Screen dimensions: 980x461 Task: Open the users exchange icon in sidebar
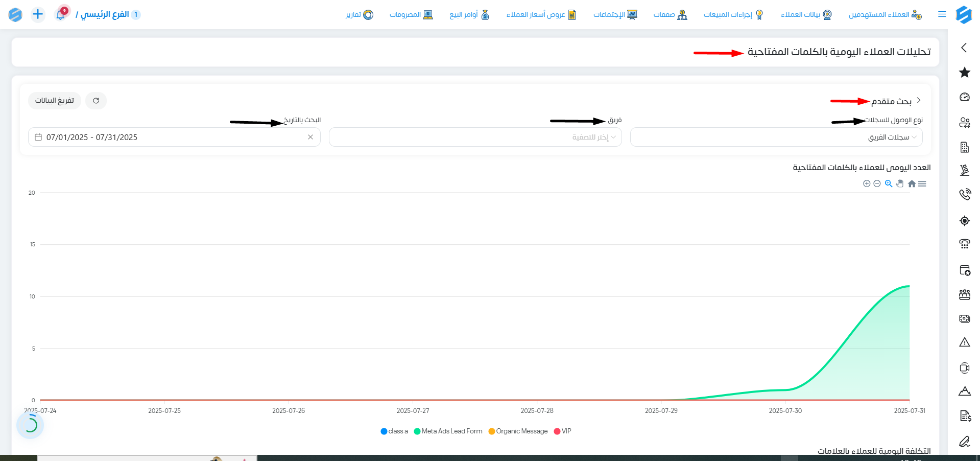tap(964, 122)
